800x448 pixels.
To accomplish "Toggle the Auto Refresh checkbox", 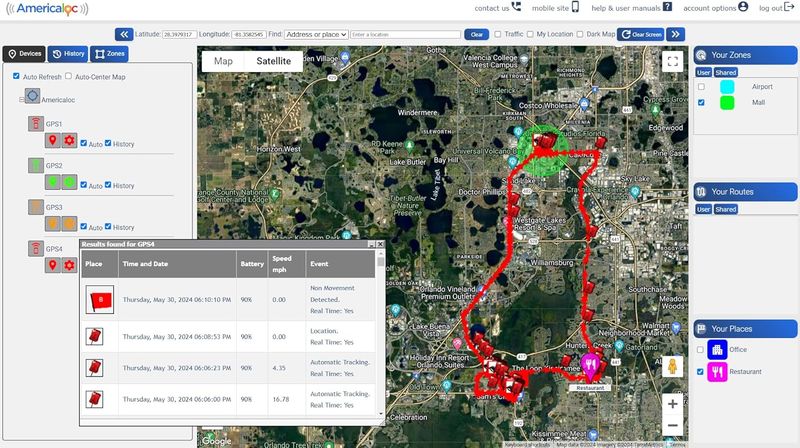I will click(x=16, y=76).
